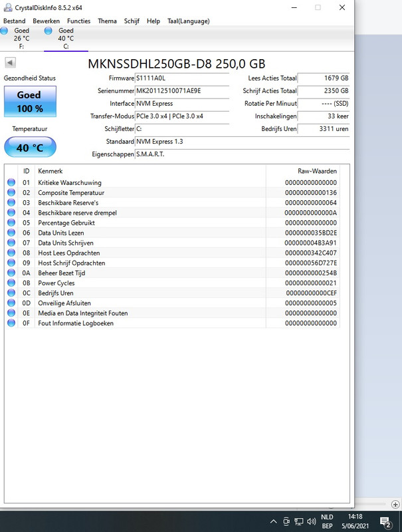This screenshot has height=532, width=402.
Task: Click status icon for Data Units Lezen
Action: coord(11,233)
